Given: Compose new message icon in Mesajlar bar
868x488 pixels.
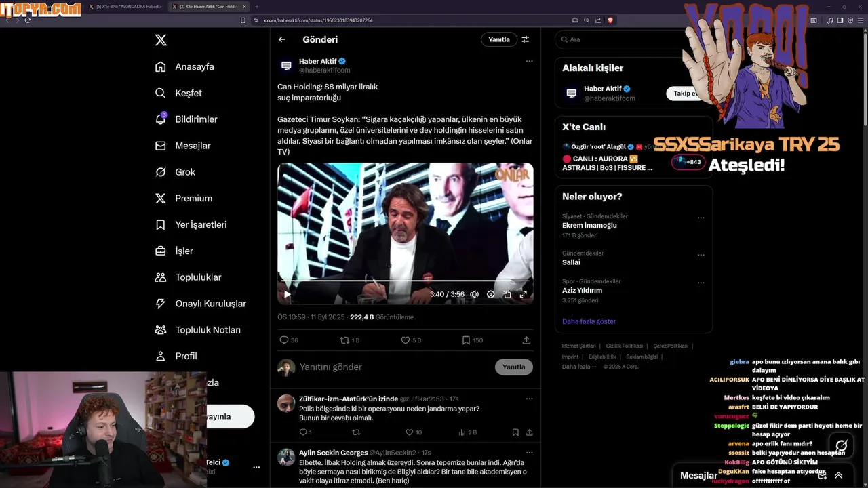Looking at the screenshot, I should coord(823,476).
